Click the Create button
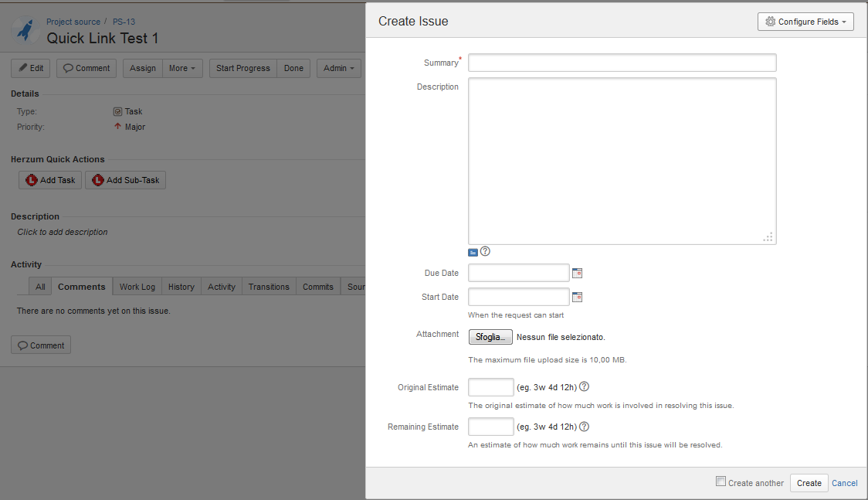The image size is (868, 500). click(x=809, y=483)
